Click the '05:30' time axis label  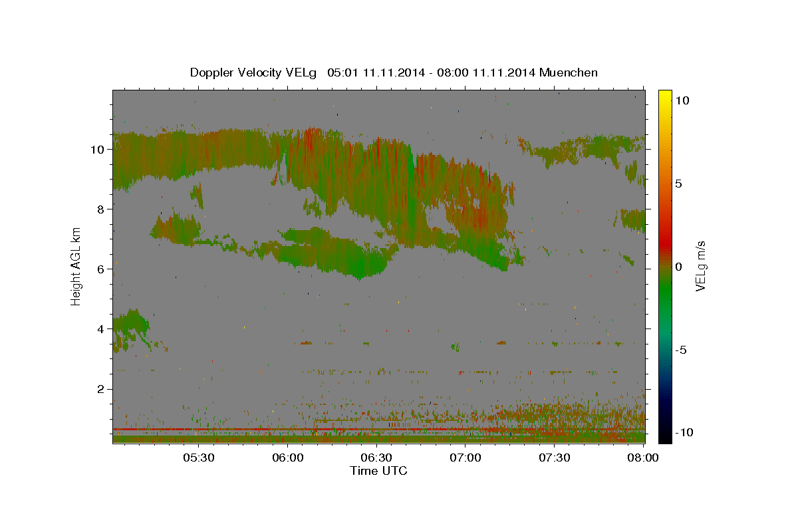click(x=198, y=458)
